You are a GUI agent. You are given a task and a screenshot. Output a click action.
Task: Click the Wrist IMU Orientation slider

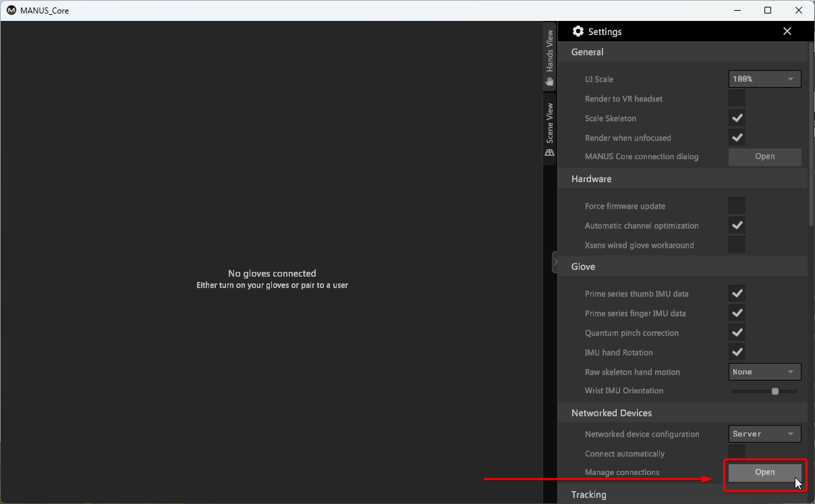coord(765,391)
